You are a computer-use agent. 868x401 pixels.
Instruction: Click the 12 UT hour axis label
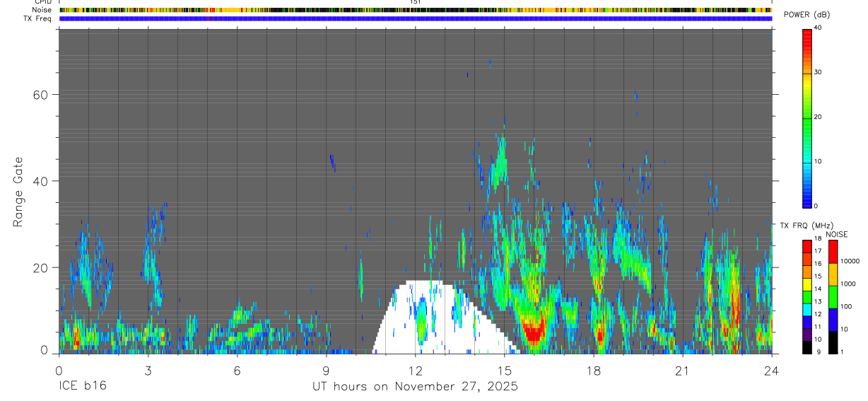[416, 371]
